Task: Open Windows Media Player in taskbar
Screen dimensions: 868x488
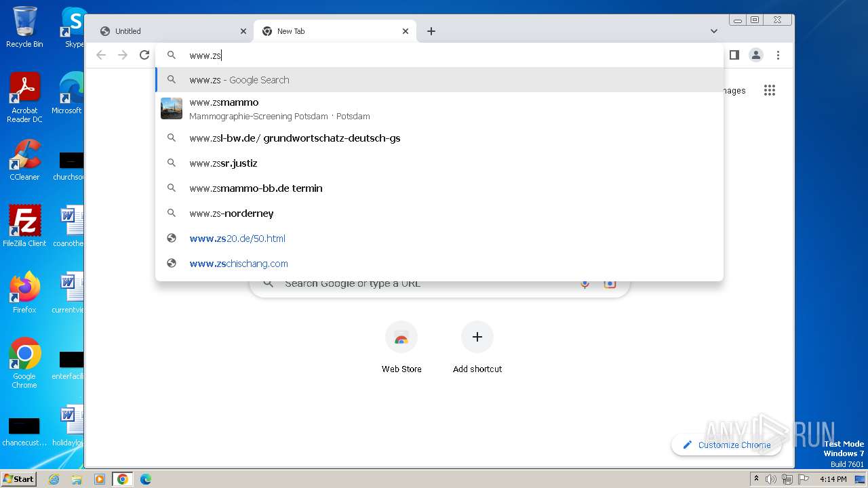Action: (100, 479)
